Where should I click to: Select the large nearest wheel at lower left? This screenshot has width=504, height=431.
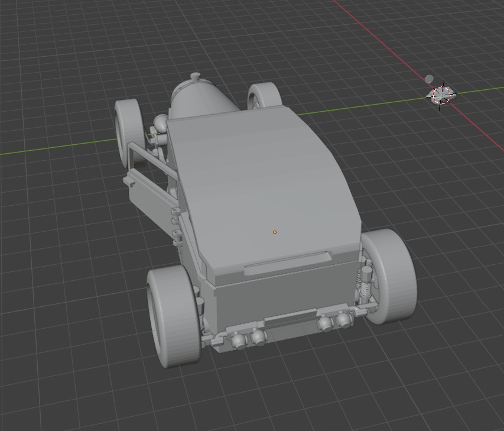173,317
